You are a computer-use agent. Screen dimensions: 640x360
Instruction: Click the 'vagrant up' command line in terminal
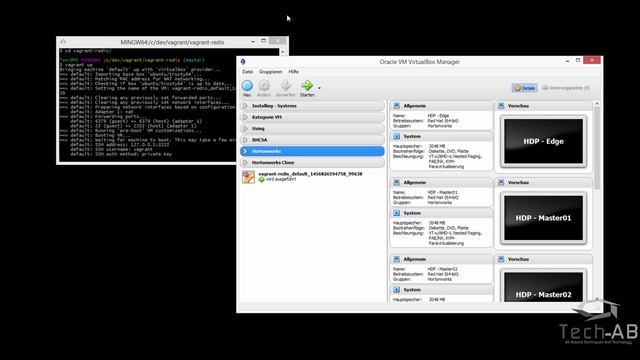point(76,64)
